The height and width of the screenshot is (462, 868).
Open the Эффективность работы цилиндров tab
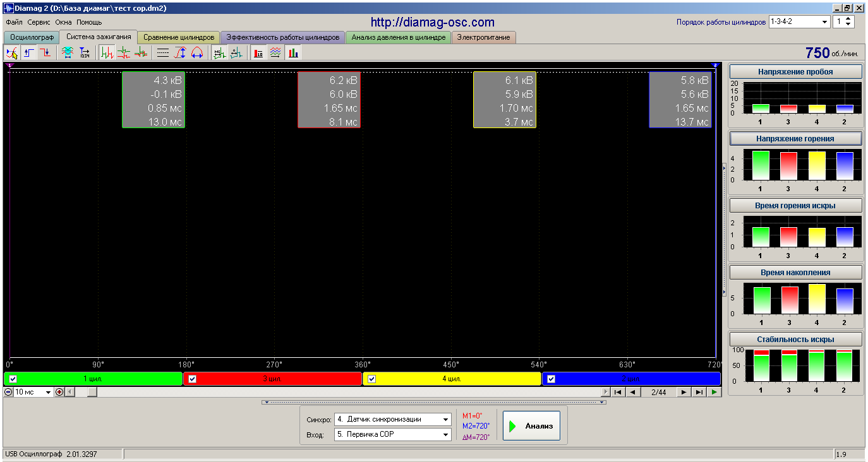pyautogui.click(x=283, y=37)
